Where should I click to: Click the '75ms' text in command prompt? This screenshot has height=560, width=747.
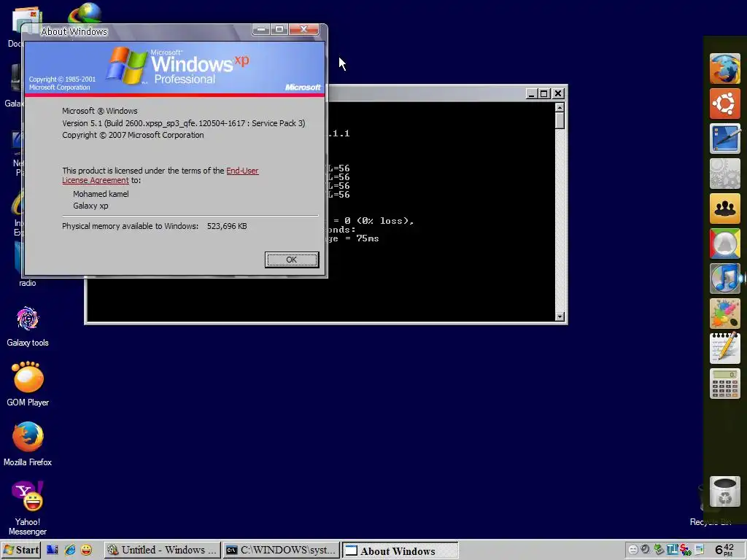(x=368, y=238)
